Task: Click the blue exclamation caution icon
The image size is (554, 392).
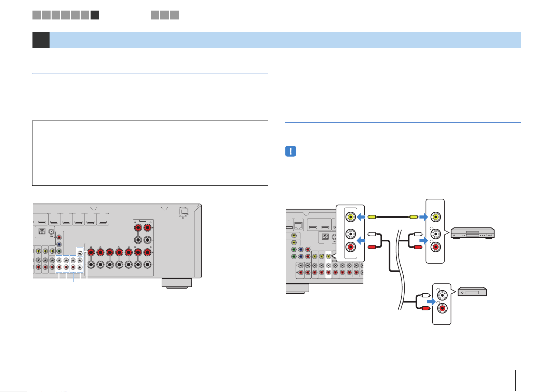Action: point(290,151)
